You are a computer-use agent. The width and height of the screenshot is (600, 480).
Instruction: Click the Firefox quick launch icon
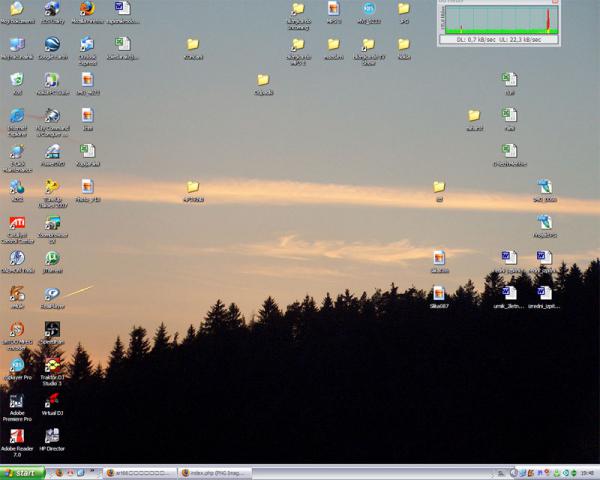(58, 473)
